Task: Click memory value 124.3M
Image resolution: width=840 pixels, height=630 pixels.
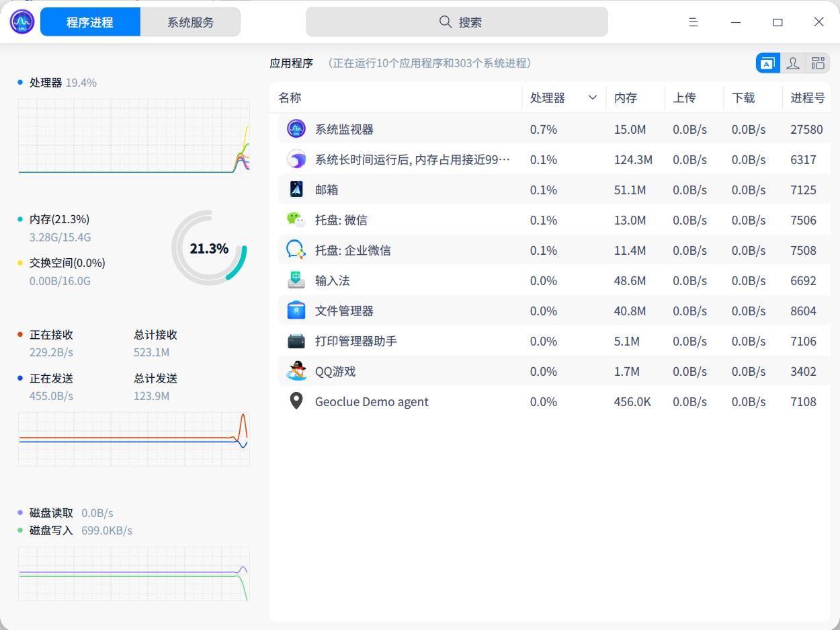Action: 633,160
